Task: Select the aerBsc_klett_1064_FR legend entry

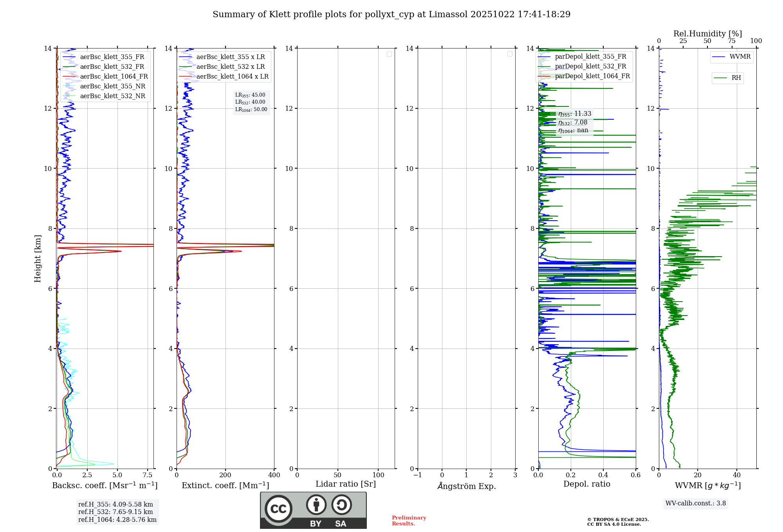Action: [x=114, y=77]
